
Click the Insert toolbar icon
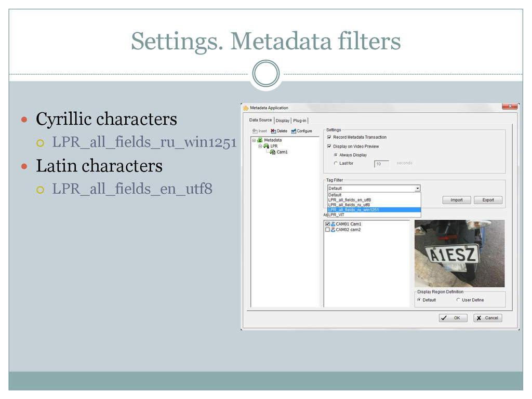coord(255,131)
